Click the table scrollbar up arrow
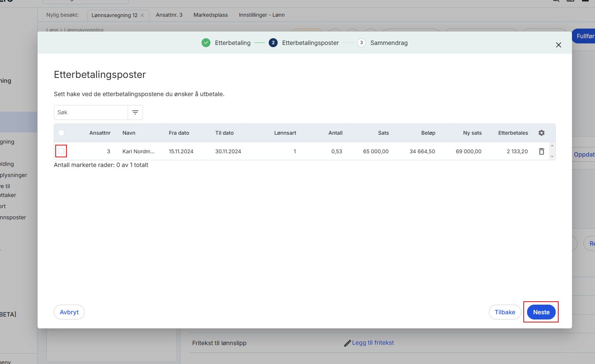The width and height of the screenshot is (595, 364). (552, 145)
